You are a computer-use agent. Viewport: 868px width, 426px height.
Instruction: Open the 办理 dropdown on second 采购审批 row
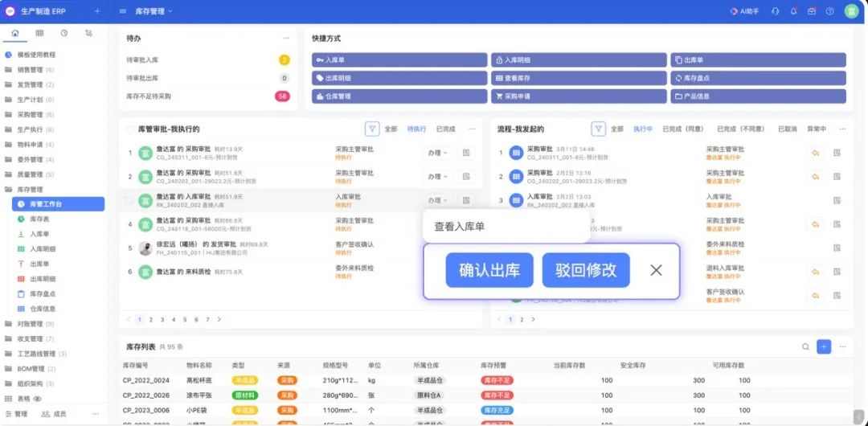coord(437,177)
